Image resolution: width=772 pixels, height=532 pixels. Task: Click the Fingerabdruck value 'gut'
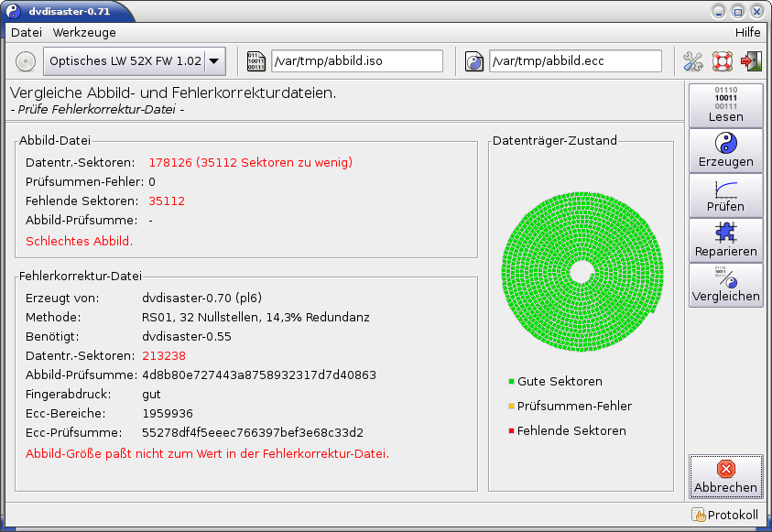[151, 395]
